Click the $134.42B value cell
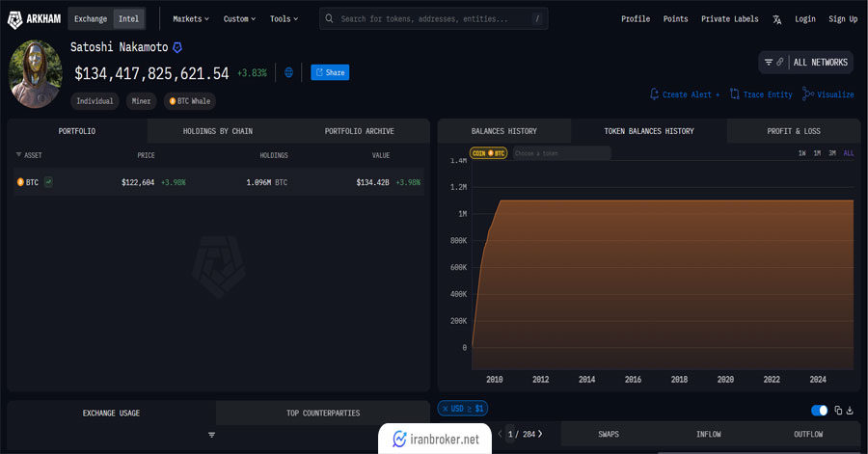This screenshot has height=454, width=868. click(372, 182)
